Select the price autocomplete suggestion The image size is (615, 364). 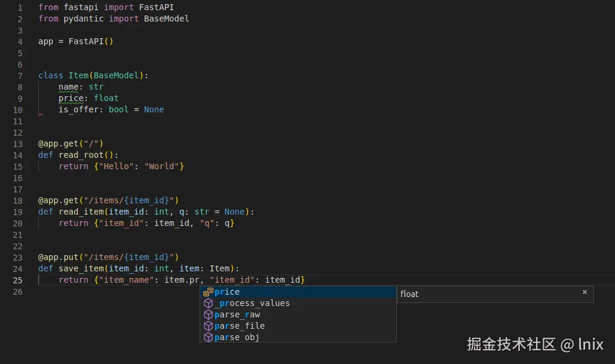pyautogui.click(x=228, y=292)
